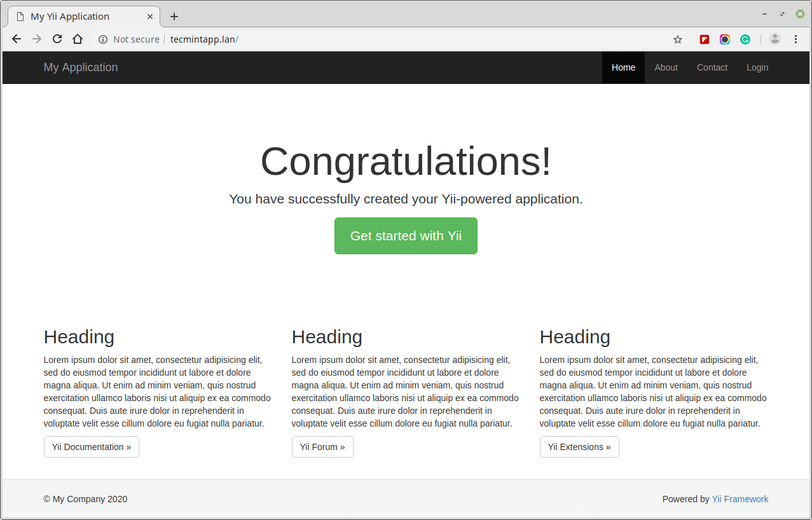
Task: Close the My Yii Application tab
Action: click(150, 17)
